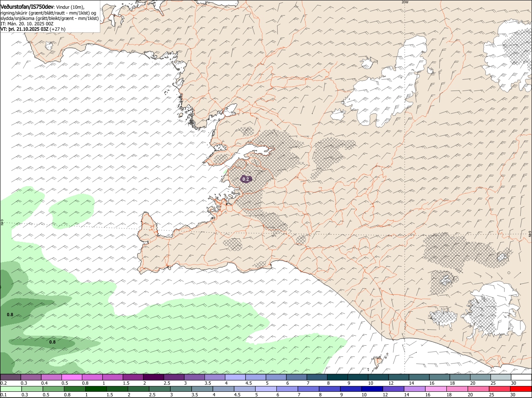Viewport: 532px width, 398px height.
Task: Select the darkest green legend swatch labeled 1
Action: tap(96, 389)
